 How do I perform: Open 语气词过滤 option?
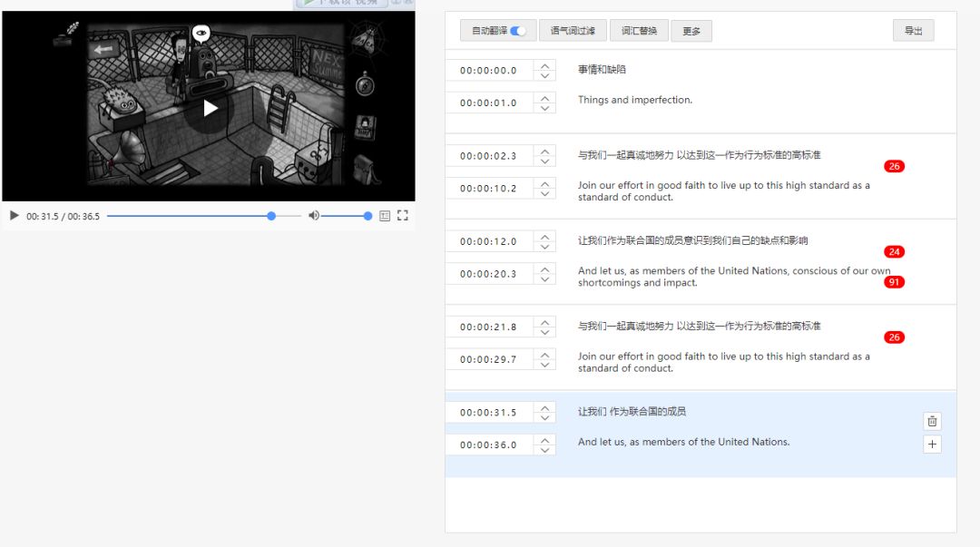(x=573, y=31)
